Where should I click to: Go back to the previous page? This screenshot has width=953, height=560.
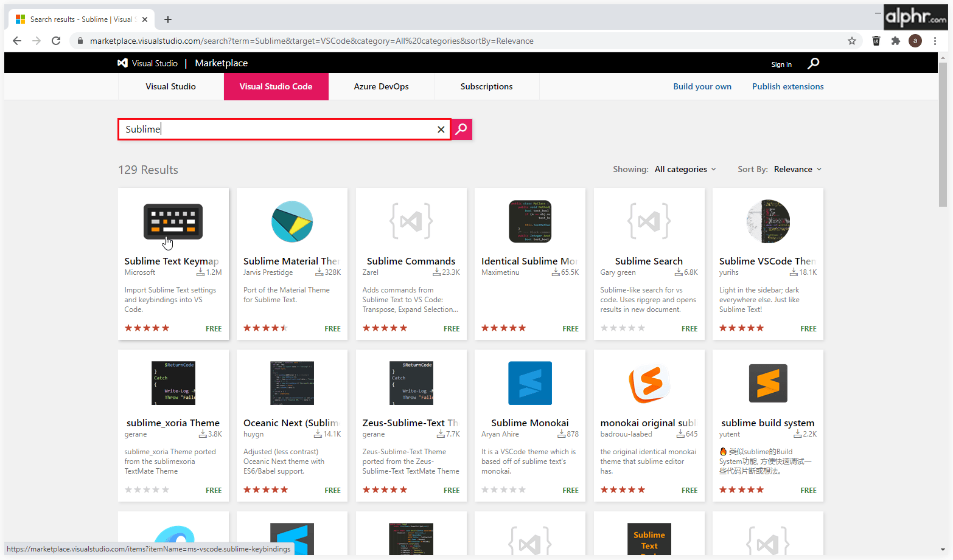click(17, 41)
